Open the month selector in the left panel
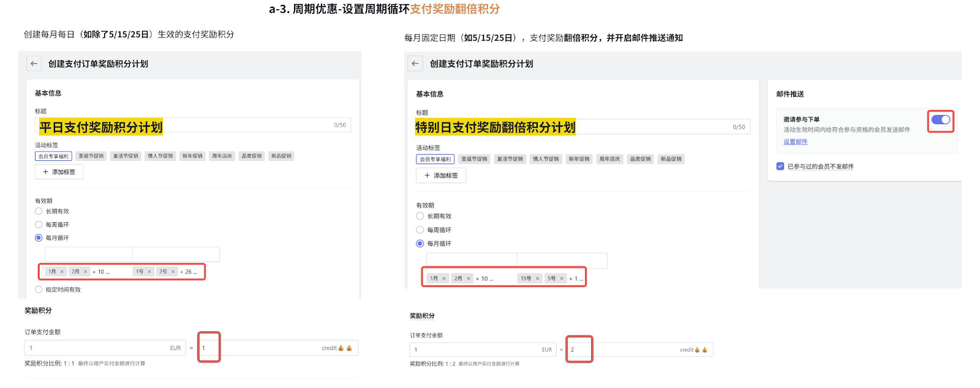Image resolution: width=980 pixels, height=388 pixels. 88,255
